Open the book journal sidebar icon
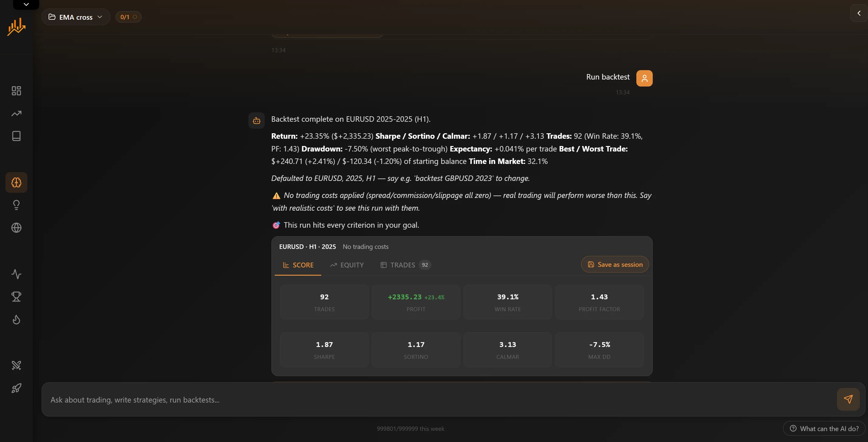Image resolution: width=868 pixels, height=442 pixels. tap(16, 136)
